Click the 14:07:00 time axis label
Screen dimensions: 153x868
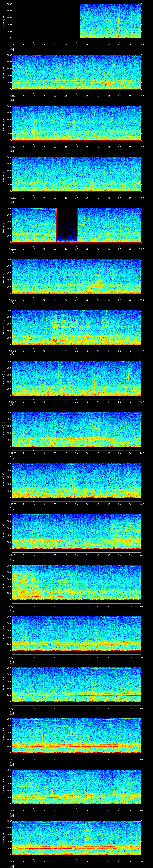click(12, 198)
